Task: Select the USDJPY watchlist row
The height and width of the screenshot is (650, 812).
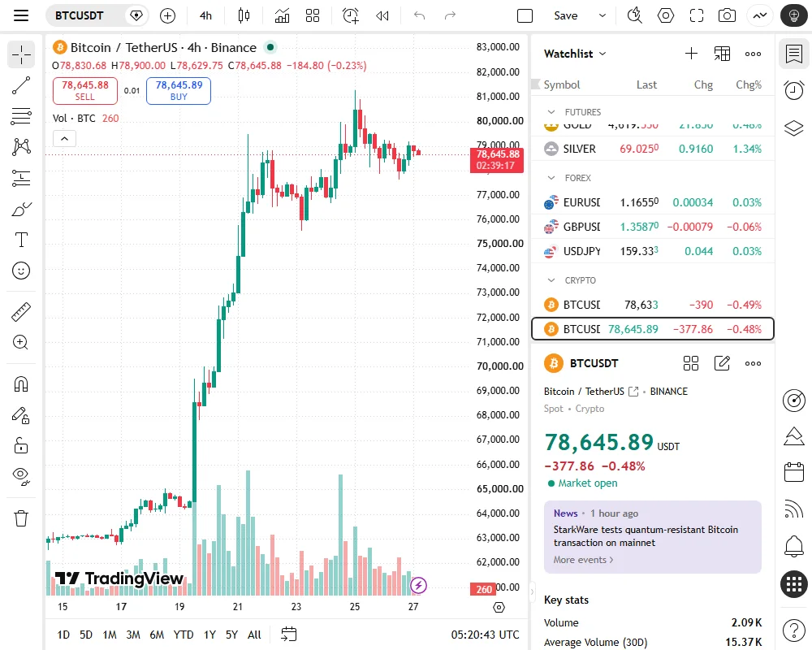Action: click(653, 251)
